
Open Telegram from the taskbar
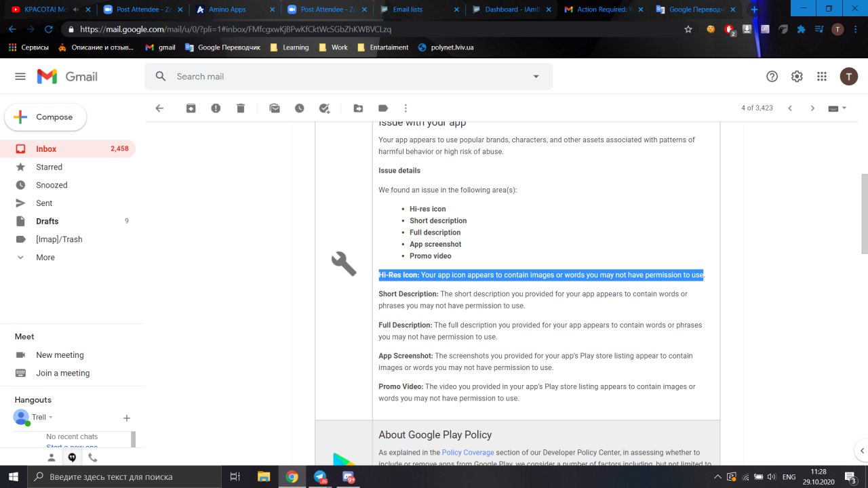coord(320,476)
